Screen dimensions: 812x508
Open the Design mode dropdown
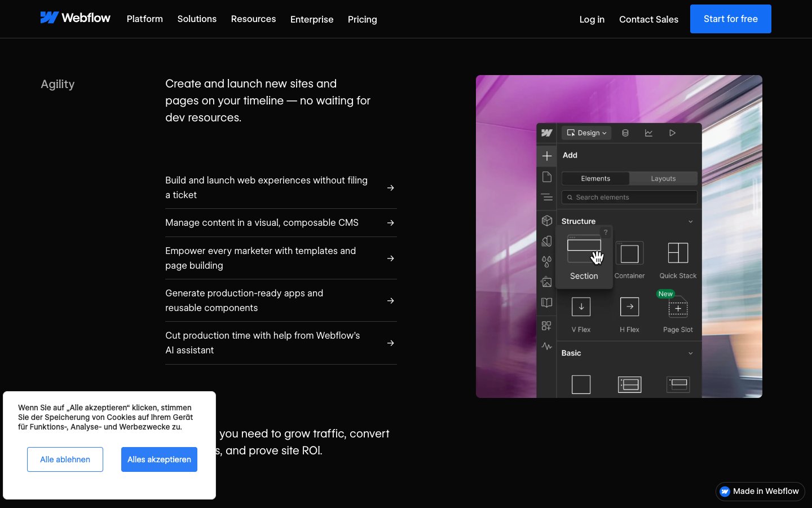pos(586,133)
